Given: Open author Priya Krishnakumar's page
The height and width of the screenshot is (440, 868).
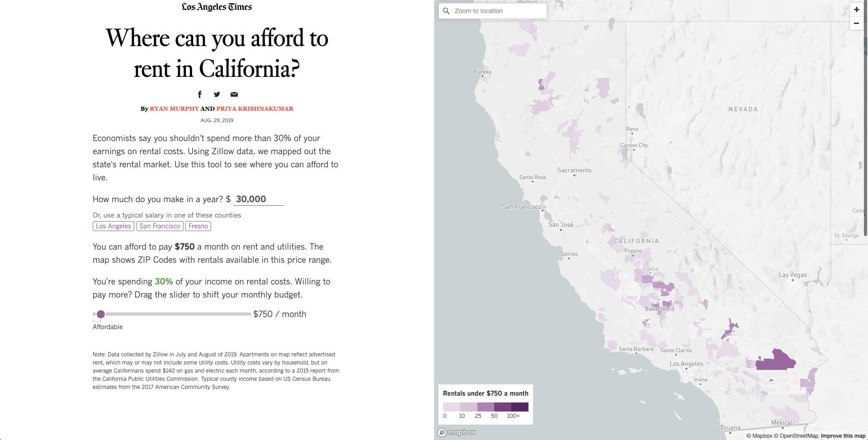Looking at the screenshot, I should pos(255,109).
